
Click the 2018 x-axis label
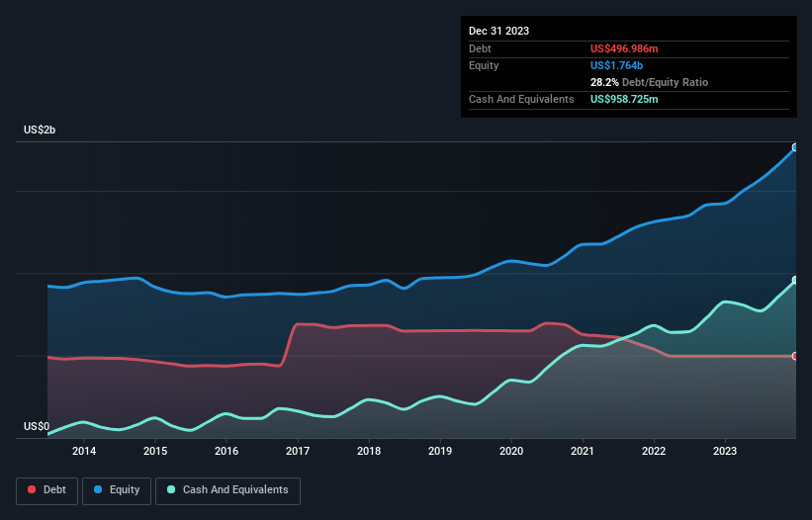click(x=369, y=451)
